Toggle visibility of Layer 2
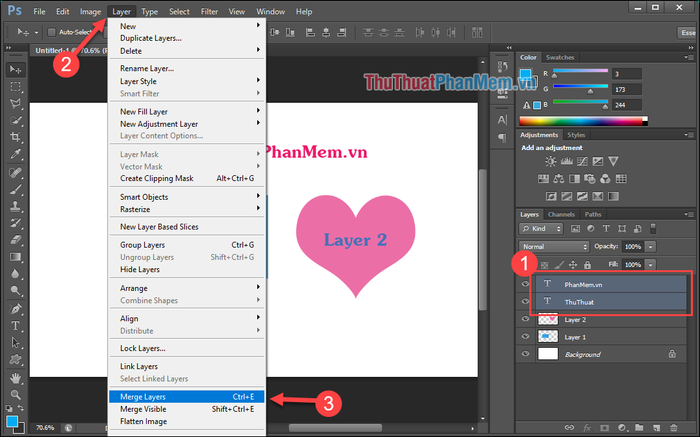 tap(525, 319)
